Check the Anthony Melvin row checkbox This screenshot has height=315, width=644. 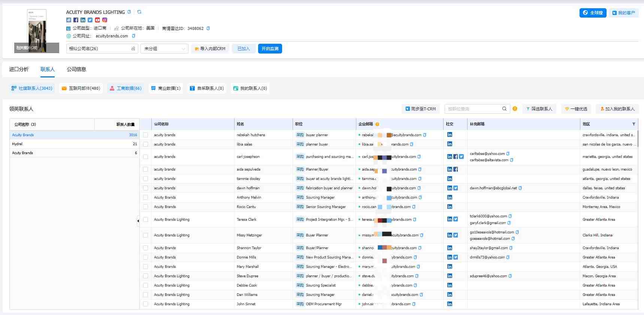pos(146,198)
